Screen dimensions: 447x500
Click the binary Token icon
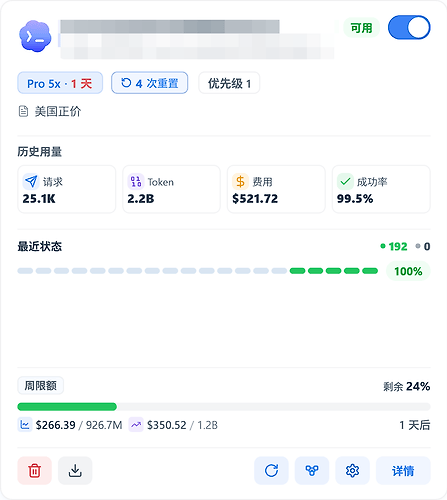pyautogui.click(x=136, y=182)
